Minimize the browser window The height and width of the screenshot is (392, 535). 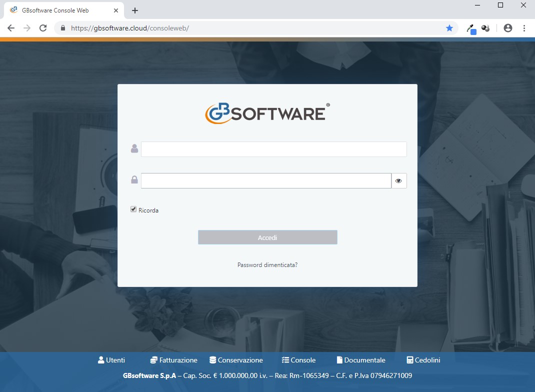click(477, 5)
